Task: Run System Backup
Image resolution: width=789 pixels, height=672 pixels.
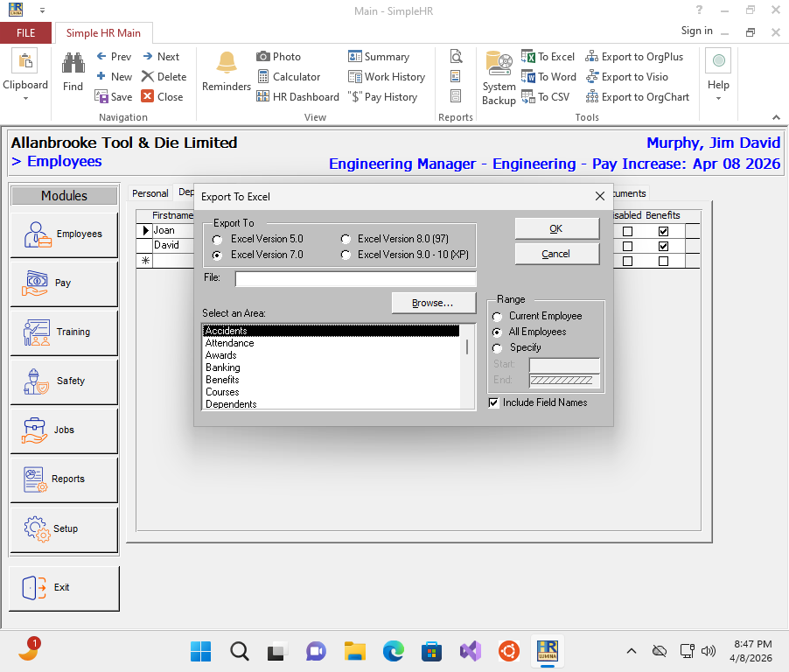Action: (x=499, y=79)
